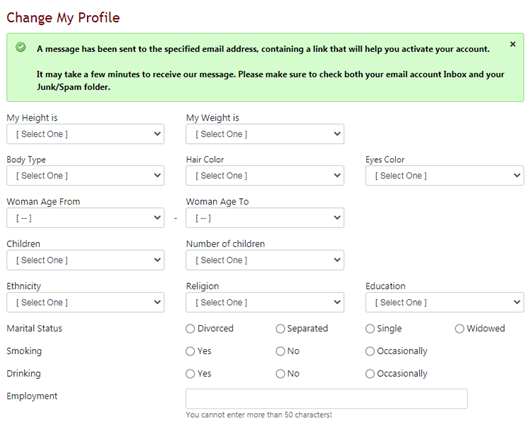
Task: Expand the Education dropdown
Action: [444, 302]
